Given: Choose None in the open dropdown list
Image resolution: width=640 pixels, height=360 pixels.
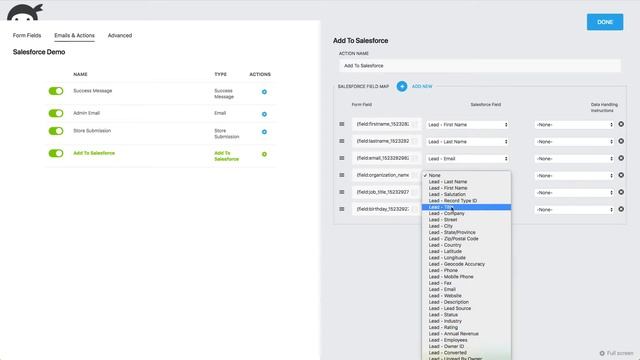Looking at the screenshot, I should pyautogui.click(x=466, y=175).
